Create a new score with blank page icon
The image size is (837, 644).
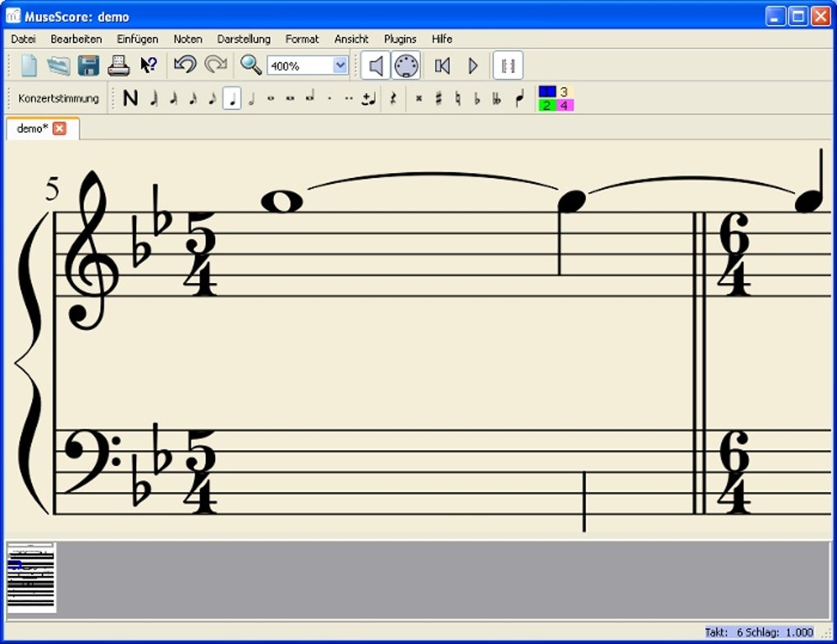pos(29,66)
